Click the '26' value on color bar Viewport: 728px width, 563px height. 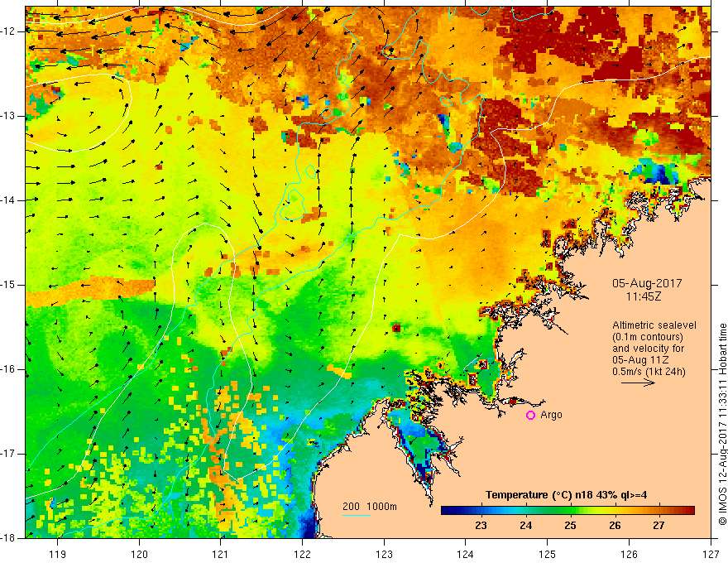(615, 526)
